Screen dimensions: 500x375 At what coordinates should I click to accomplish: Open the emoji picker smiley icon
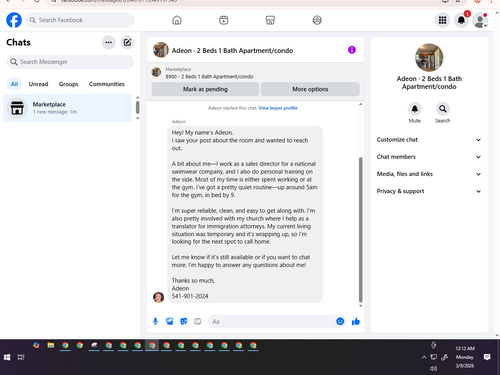pos(340,321)
